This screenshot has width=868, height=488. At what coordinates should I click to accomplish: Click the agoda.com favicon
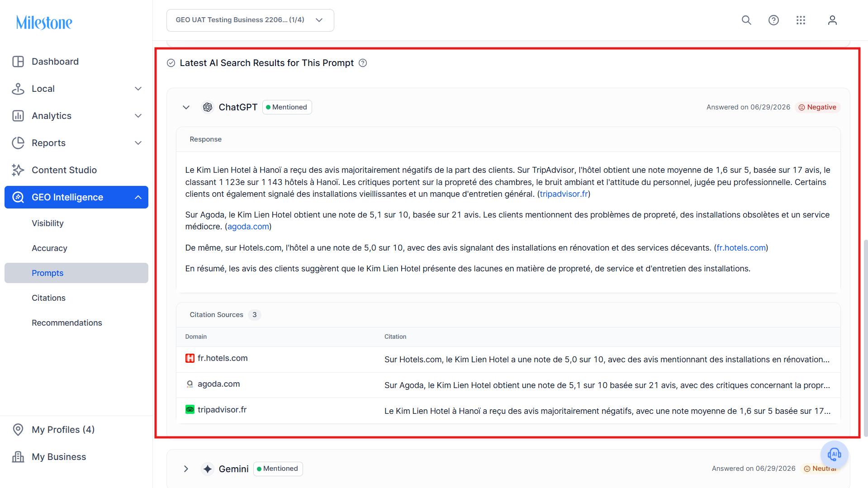click(190, 384)
